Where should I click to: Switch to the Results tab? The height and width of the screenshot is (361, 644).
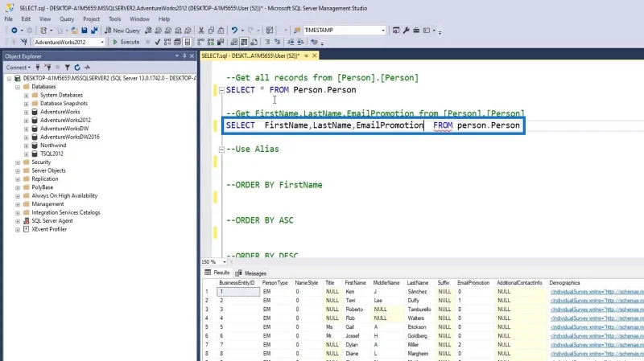217,273
